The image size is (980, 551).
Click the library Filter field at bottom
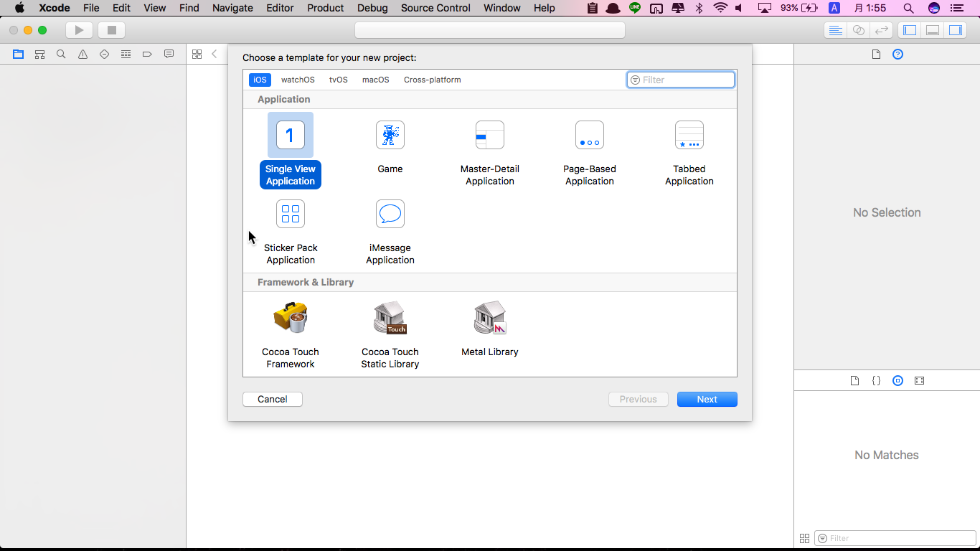tap(895, 538)
